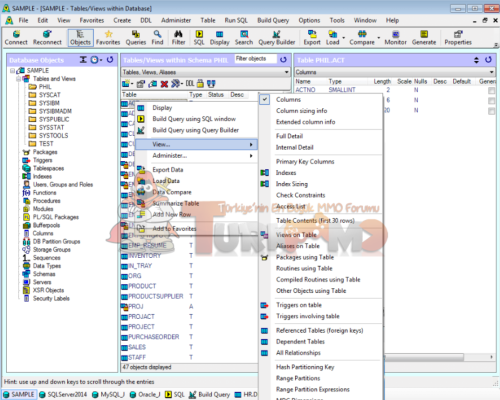Tick the checkbox in the ACTNO row
500x400 pixels.
(x=491, y=91)
